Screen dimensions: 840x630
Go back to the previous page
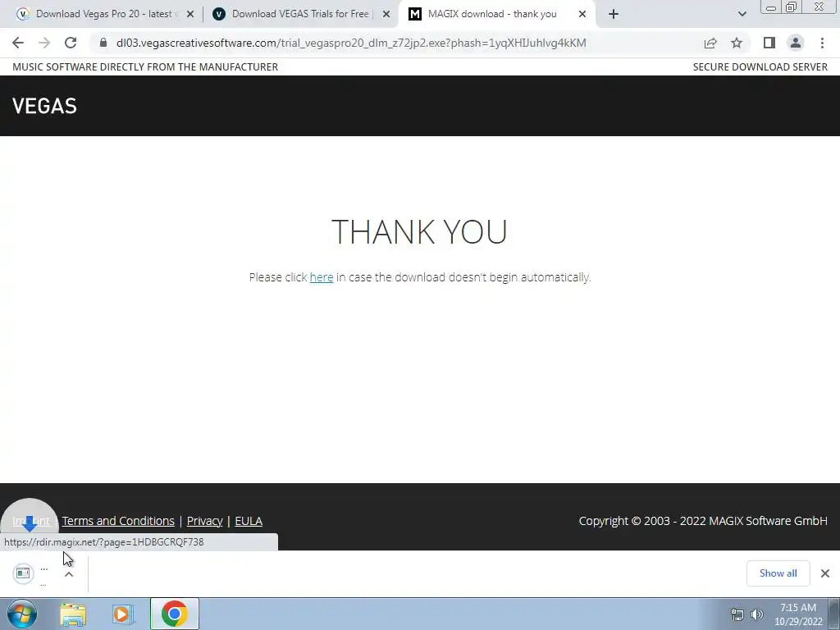tap(18, 43)
